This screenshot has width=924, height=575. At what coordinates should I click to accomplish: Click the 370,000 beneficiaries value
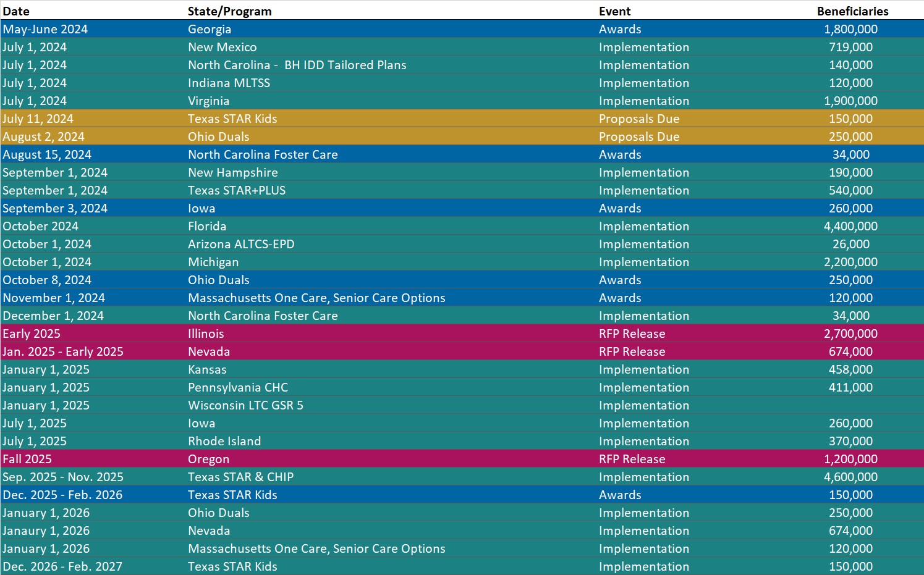pos(850,441)
